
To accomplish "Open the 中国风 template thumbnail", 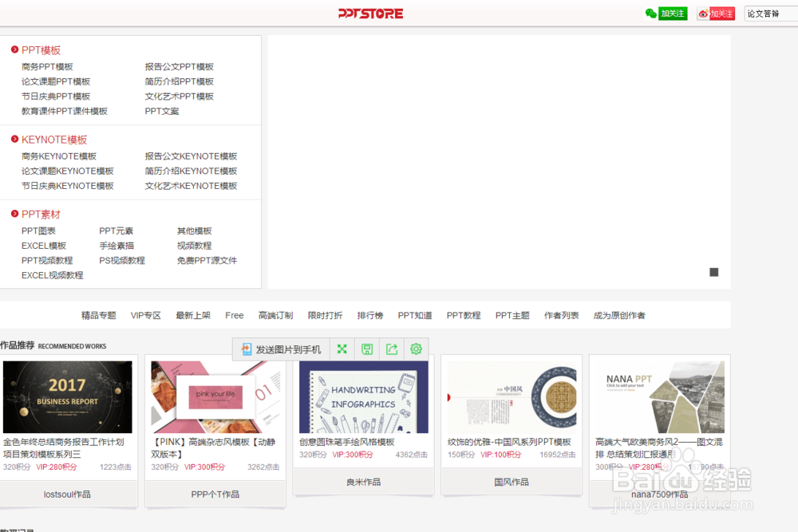I will [x=512, y=396].
